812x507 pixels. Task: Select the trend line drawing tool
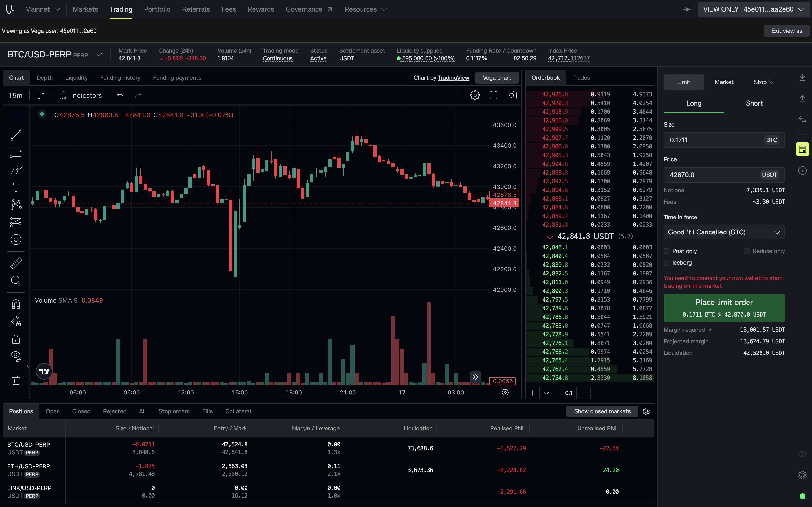(x=16, y=135)
